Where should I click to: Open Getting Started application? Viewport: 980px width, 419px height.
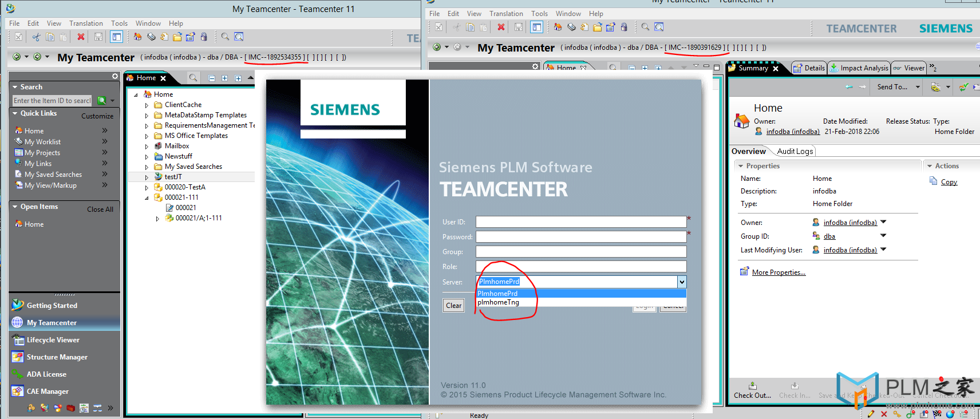(x=52, y=306)
